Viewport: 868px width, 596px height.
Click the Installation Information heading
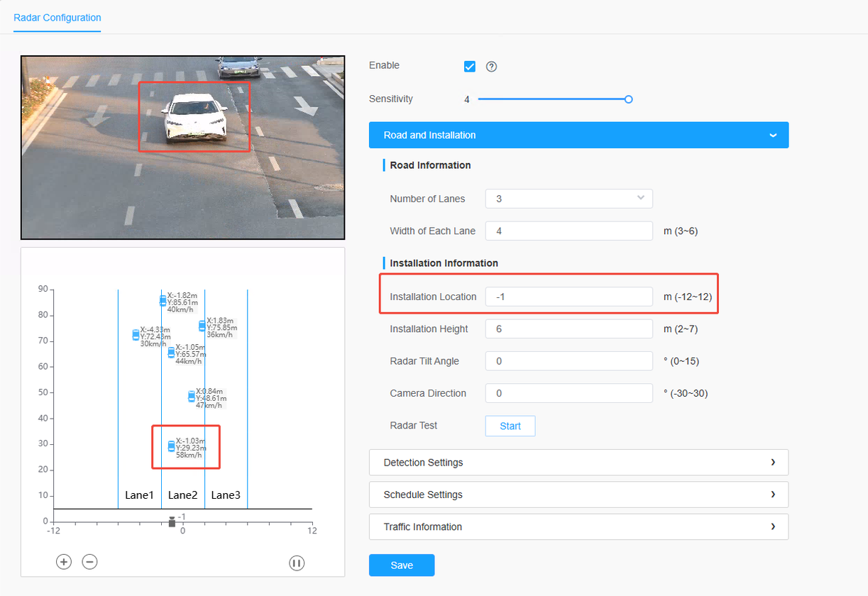click(x=444, y=263)
